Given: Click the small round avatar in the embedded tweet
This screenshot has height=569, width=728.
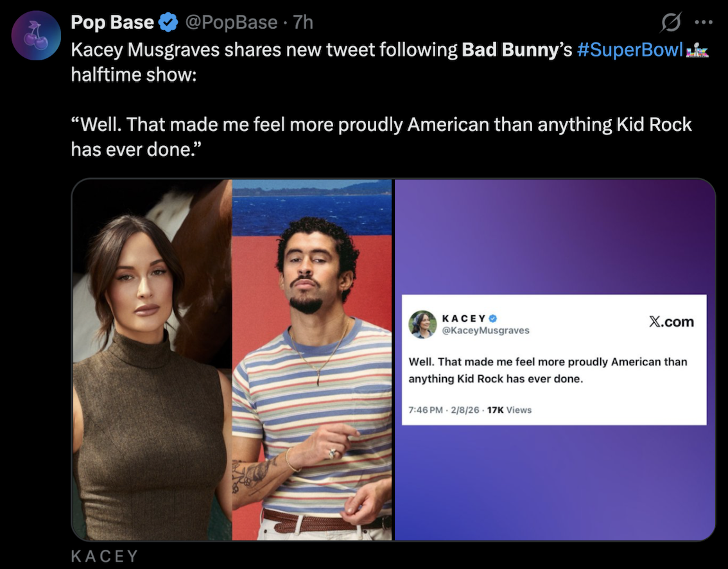Looking at the screenshot, I should click(422, 324).
